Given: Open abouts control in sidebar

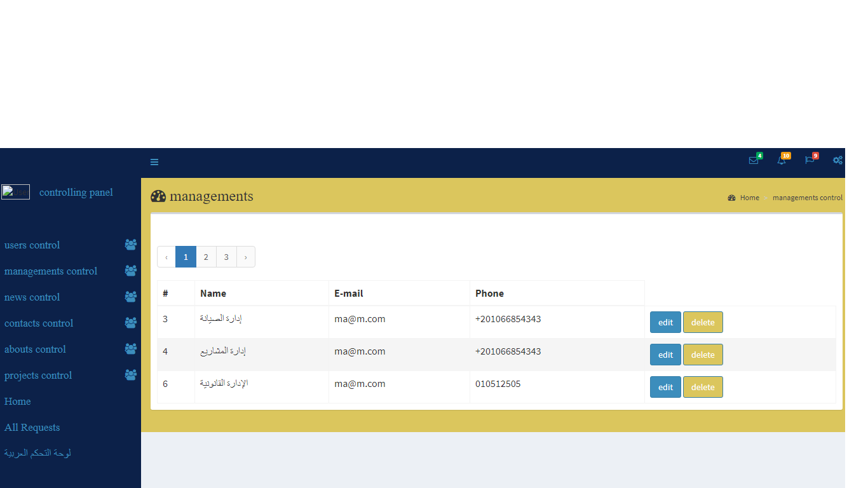Looking at the screenshot, I should [35, 349].
